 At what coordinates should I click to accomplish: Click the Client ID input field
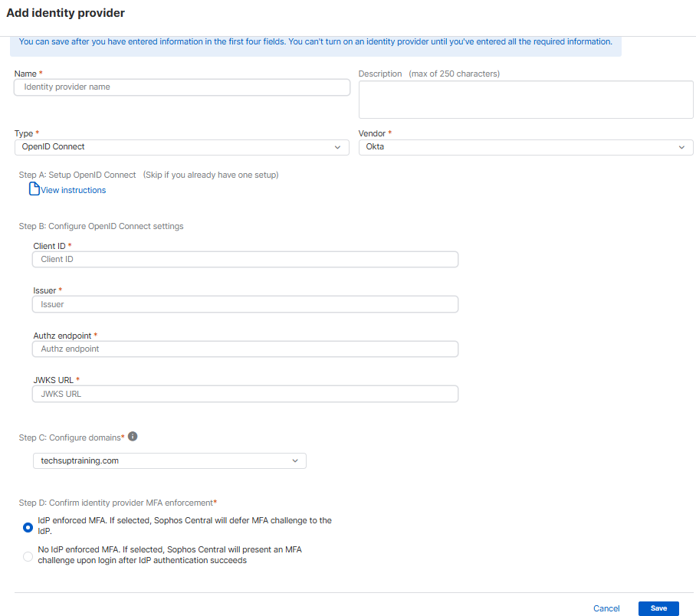pos(245,260)
